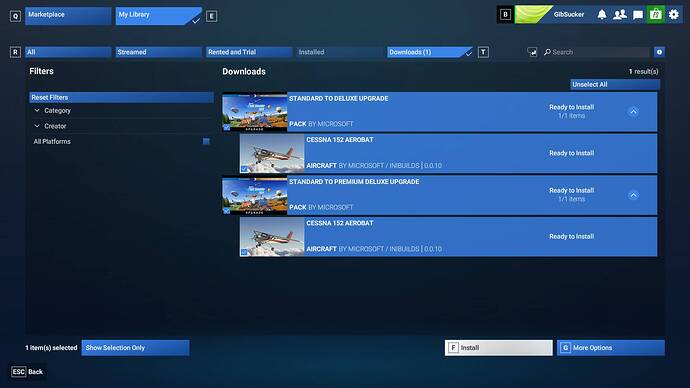Click the 'STANDARD TO PREMIUM DELUXE UPGRADE' title

coord(354,182)
